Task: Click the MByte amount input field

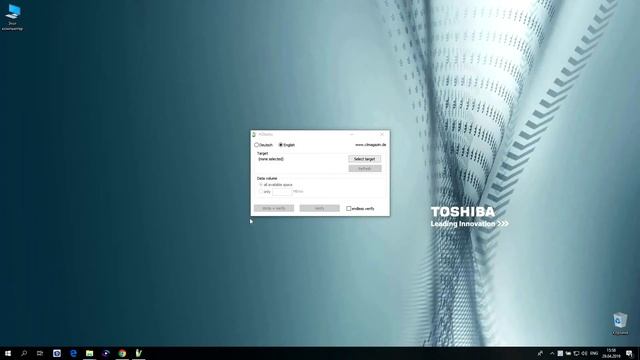Action: click(282, 191)
